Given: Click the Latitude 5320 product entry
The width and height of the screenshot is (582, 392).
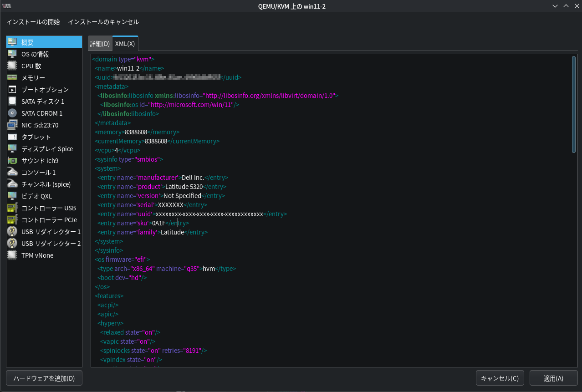Looking at the screenshot, I should [162, 187].
